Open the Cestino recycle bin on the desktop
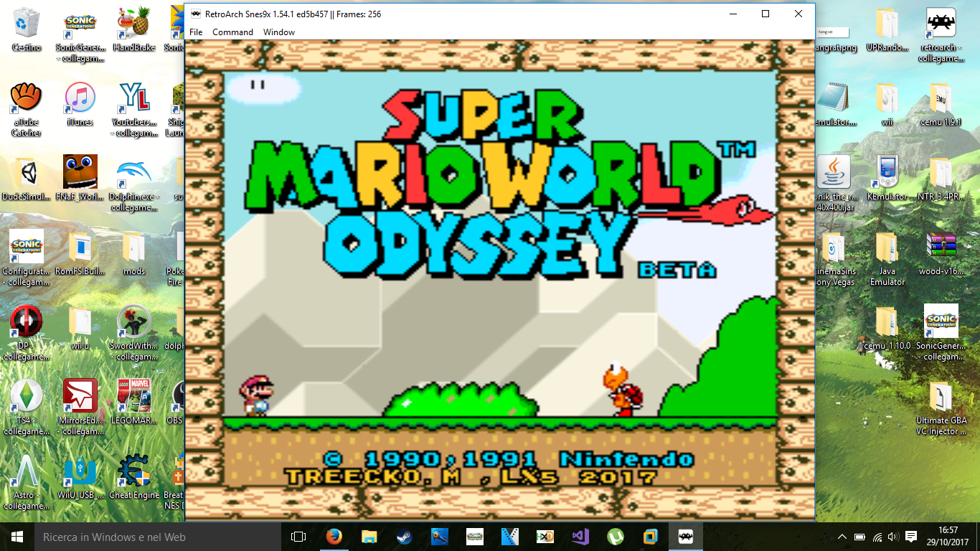The width and height of the screenshot is (980, 551). pyautogui.click(x=27, y=29)
